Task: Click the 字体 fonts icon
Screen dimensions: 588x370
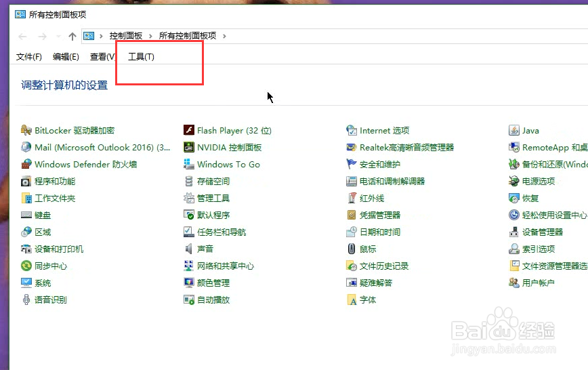Action: click(x=352, y=300)
